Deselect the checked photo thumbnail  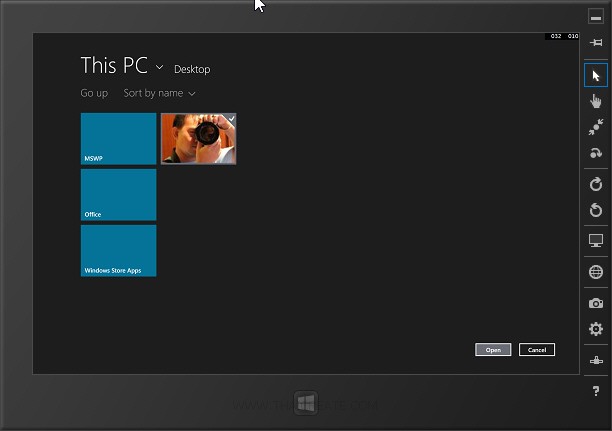coord(199,139)
